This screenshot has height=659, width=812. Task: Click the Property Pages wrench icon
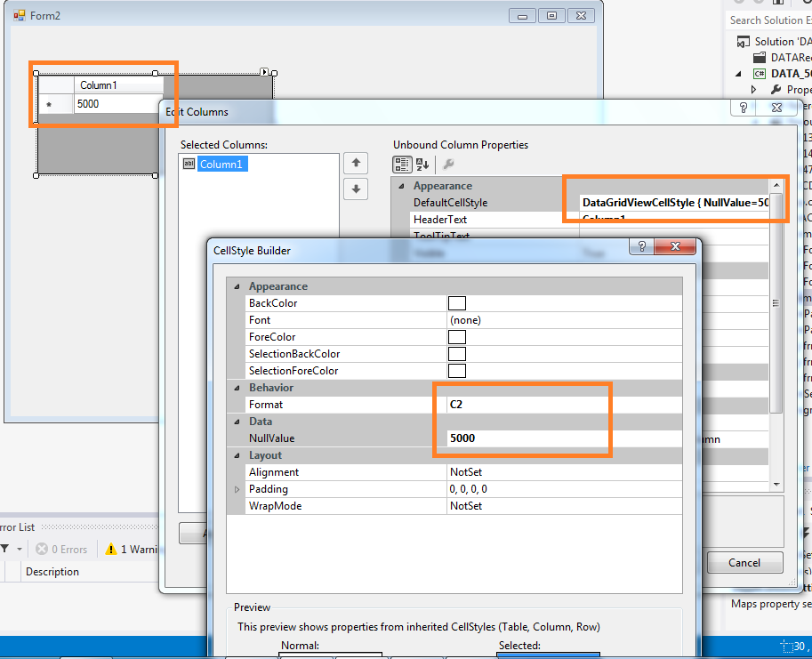click(448, 165)
